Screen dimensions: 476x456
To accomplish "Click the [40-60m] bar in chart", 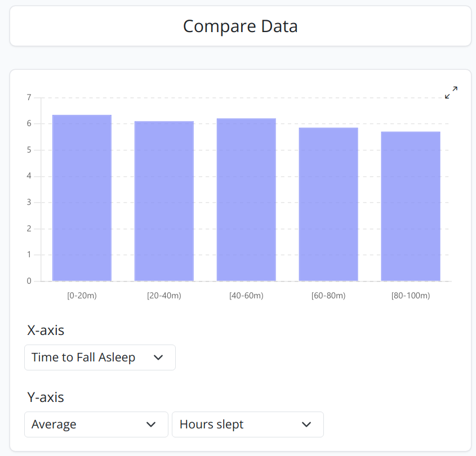I will coord(246,200).
